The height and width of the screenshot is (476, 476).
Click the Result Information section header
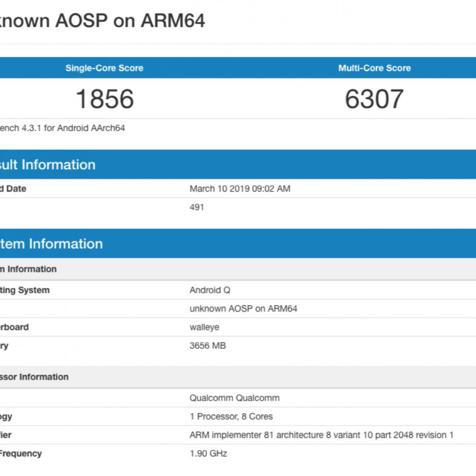pyautogui.click(x=48, y=164)
